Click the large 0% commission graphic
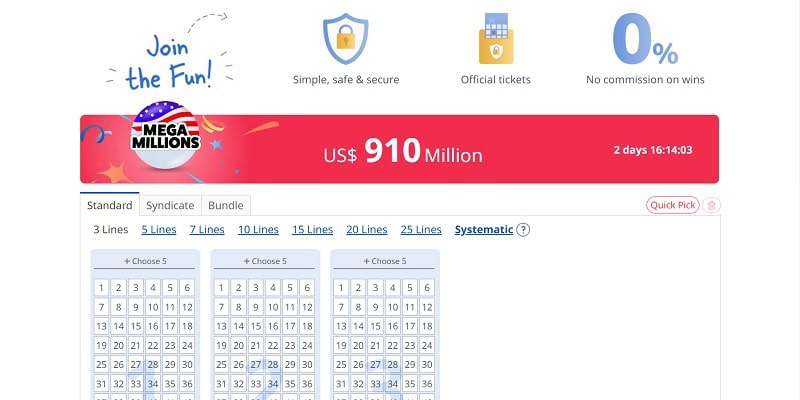800x400 pixels. pyautogui.click(x=645, y=39)
